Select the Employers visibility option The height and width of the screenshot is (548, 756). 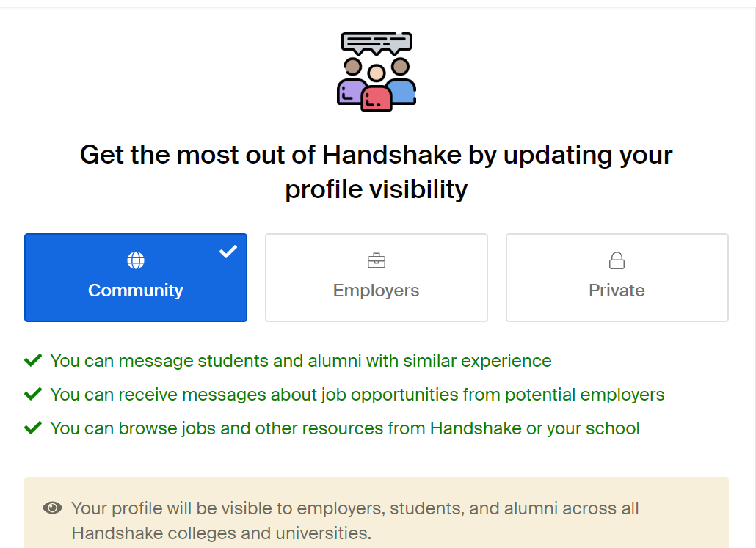pyautogui.click(x=376, y=277)
